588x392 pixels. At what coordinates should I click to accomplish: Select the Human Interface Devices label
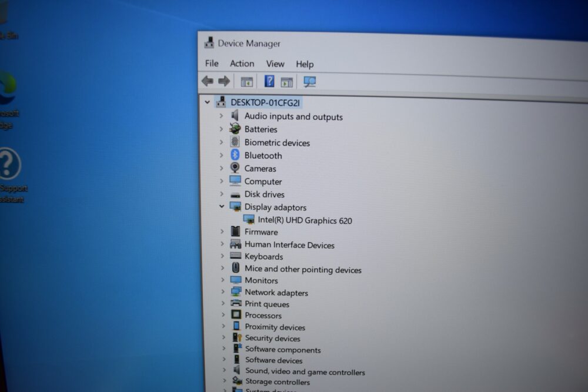[289, 245]
